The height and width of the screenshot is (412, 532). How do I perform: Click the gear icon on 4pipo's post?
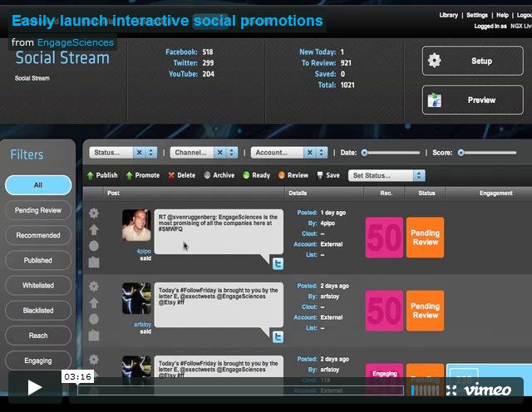coord(94,213)
